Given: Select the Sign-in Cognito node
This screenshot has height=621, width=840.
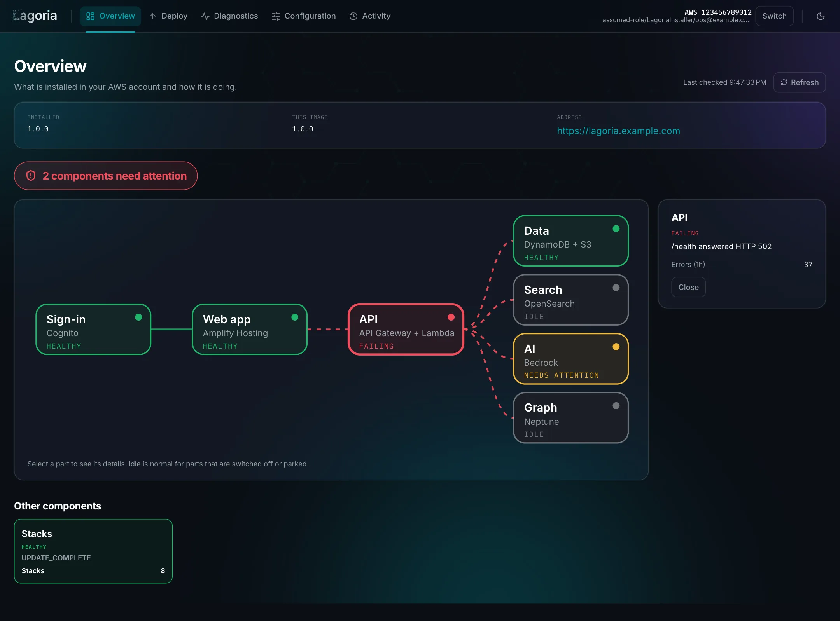Looking at the screenshot, I should pyautogui.click(x=93, y=329).
